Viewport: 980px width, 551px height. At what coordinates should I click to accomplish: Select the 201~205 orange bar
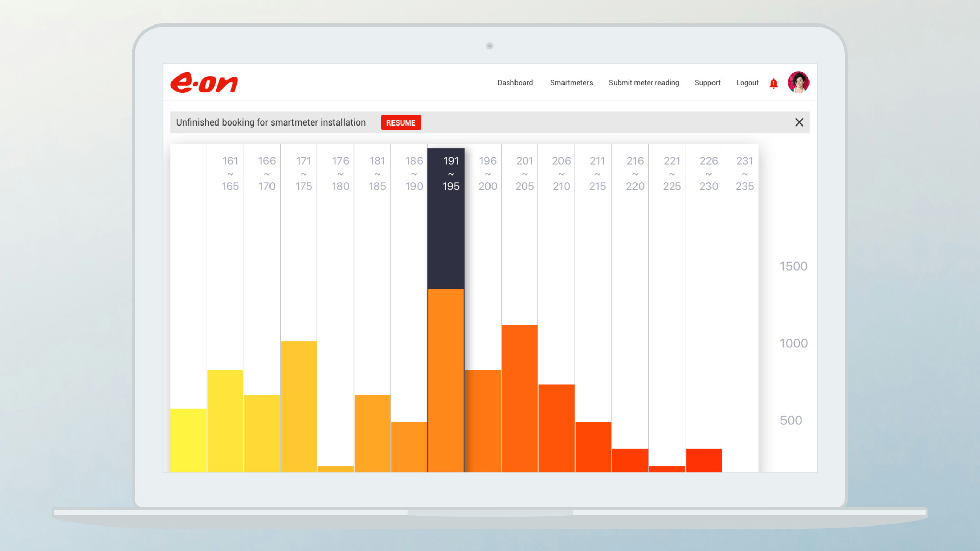520,398
